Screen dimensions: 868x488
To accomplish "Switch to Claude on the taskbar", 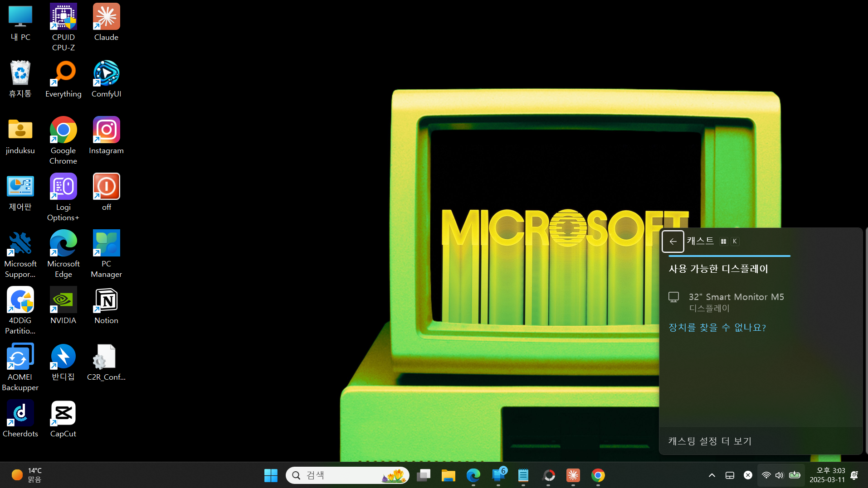I will tap(573, 475).
